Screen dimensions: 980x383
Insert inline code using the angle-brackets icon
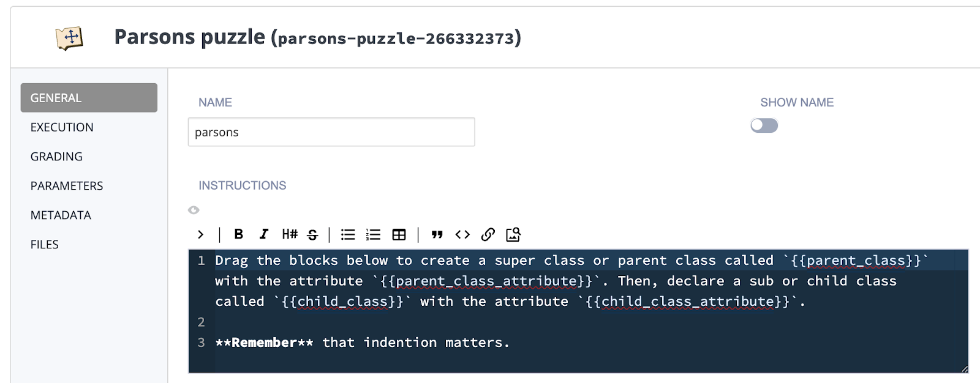[462, 234]
